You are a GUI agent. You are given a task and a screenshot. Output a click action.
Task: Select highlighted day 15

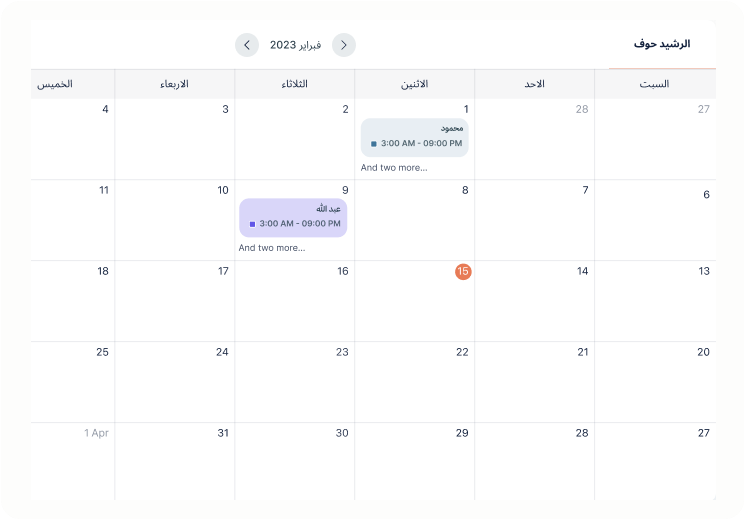[x=463, y=271]
